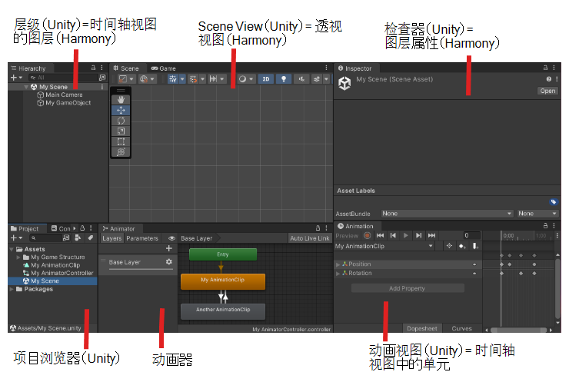This screenshot has height=392, width=569.
Task: Click the Animation timeline horizontal scrollbar
Action: click(518, 330)
